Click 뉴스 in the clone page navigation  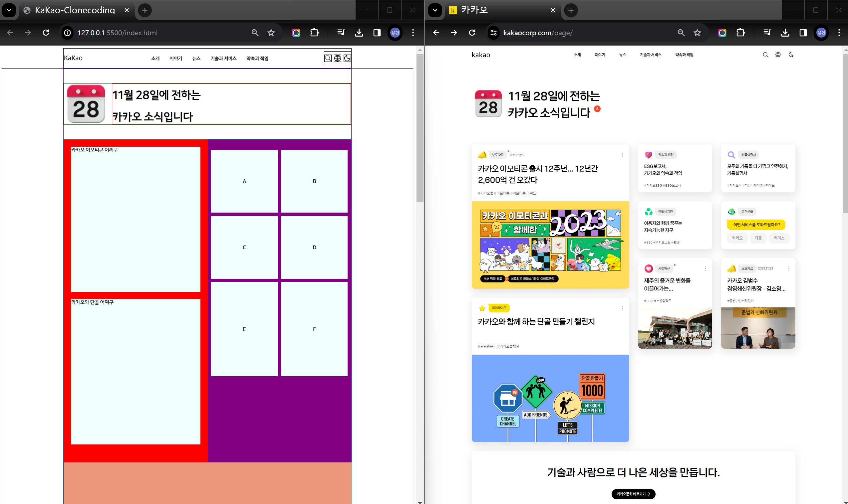(x=196, y=59)
